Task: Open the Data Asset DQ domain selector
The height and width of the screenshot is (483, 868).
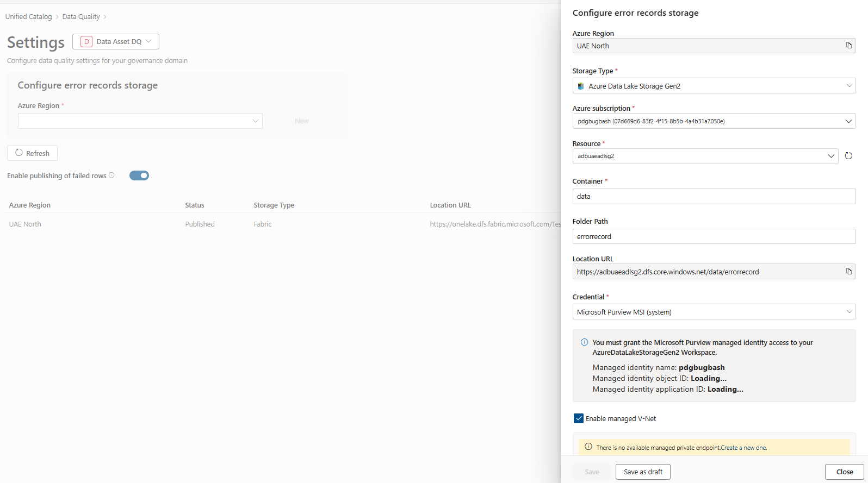Action: click(116, 41)
